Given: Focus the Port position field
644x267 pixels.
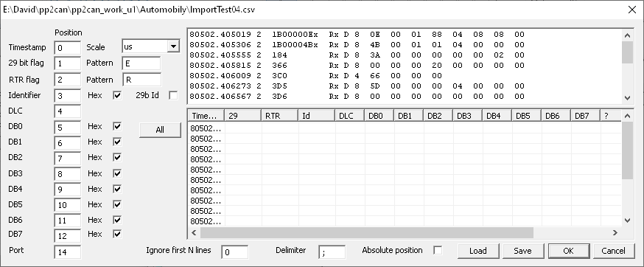Looking at the screenshot, I should pos(67,252).
